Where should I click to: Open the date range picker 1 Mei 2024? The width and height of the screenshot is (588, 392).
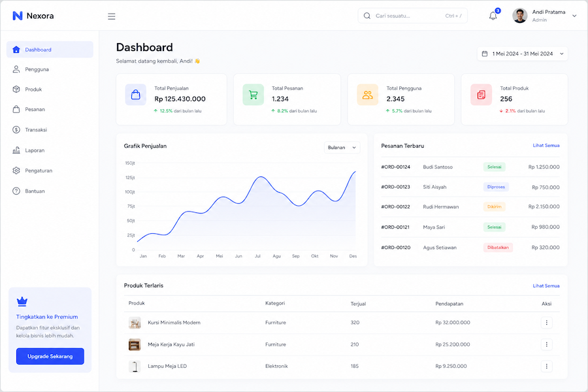(x=523, y=54)
